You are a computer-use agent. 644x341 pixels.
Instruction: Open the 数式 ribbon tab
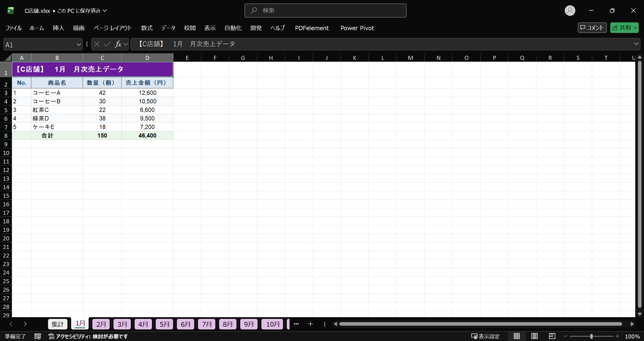click(x=147, y=28)
